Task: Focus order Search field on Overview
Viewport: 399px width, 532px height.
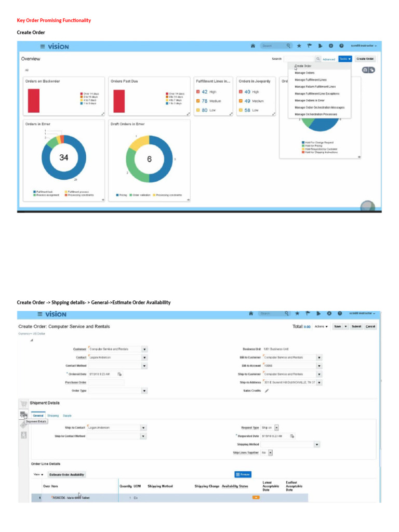Action: (299, 59)
